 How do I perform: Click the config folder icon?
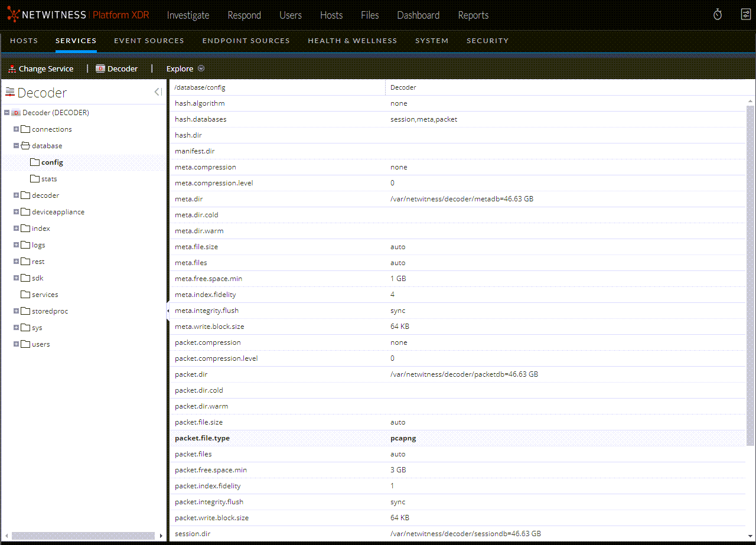tap(35, 162)
